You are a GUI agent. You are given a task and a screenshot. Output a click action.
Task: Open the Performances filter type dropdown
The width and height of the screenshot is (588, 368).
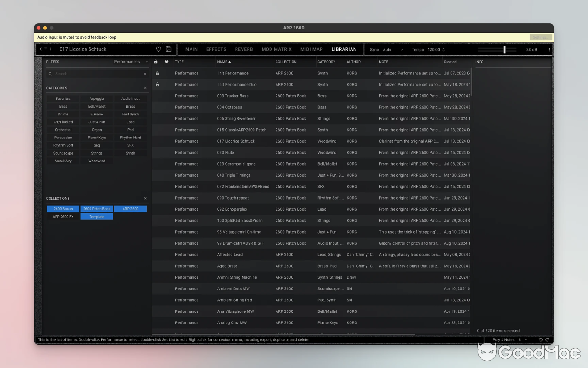[131, 62]
